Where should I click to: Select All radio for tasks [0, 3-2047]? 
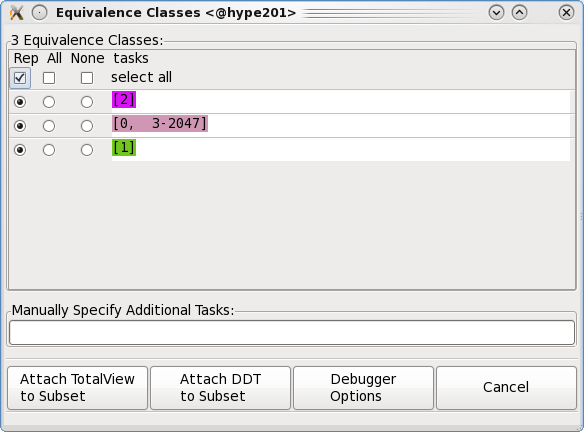(49, 126)
